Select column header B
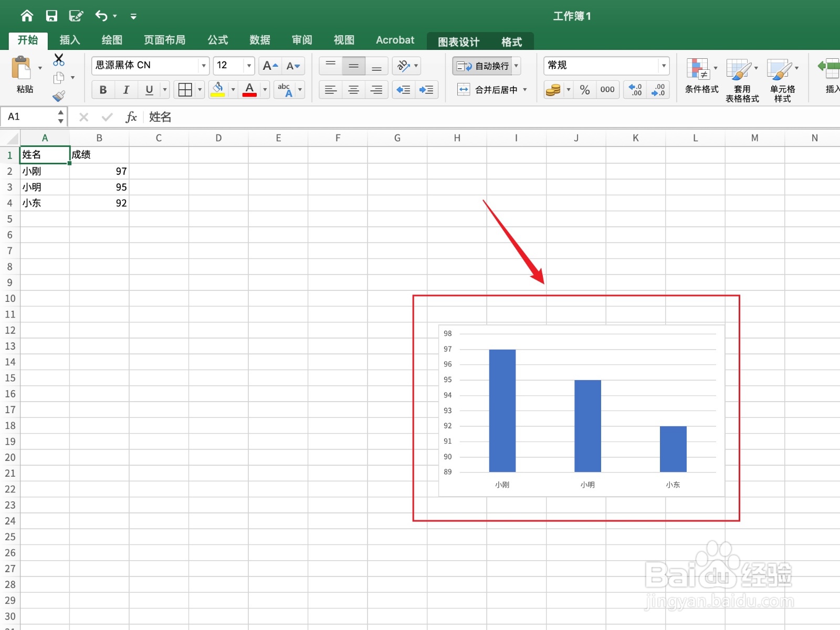 (99, 138)
